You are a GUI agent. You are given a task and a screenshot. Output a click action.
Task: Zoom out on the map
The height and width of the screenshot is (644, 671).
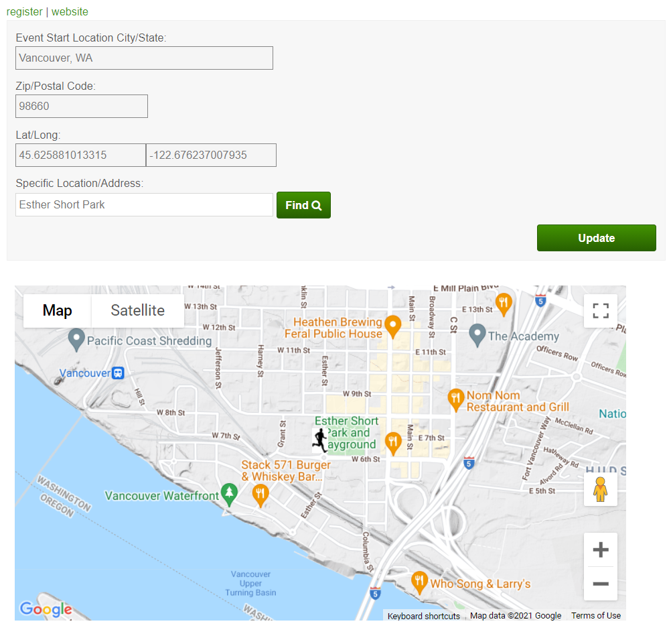pos(601,584)
